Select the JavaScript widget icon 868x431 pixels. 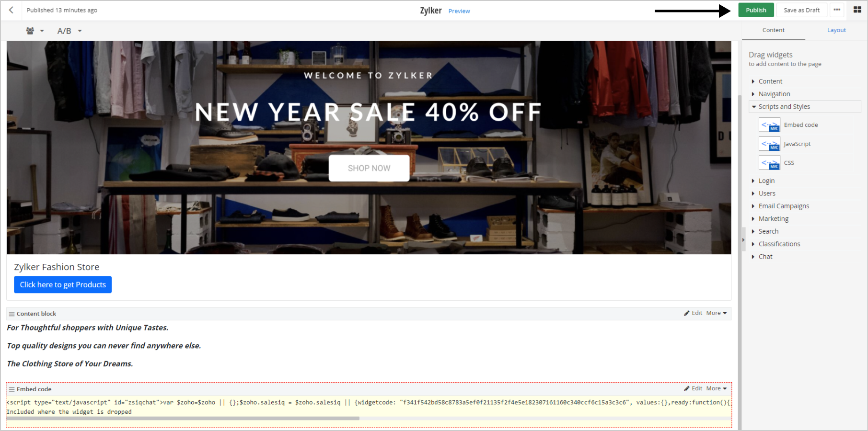(769, 144)
